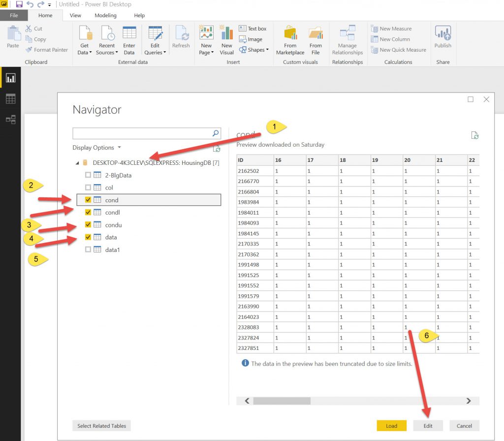504x441 pixels.
Task: Click the yellow Load button
Action: [391, 426]
